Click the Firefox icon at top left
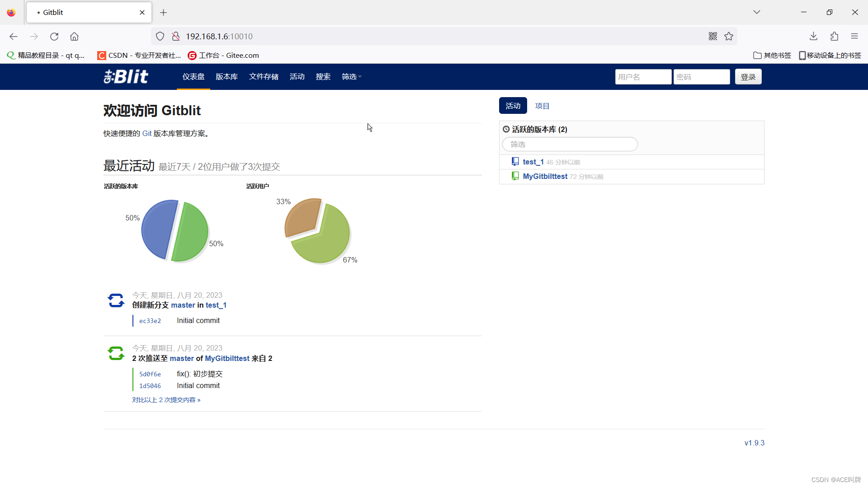This screenshot has height=487, width=868. click(11, 13)
